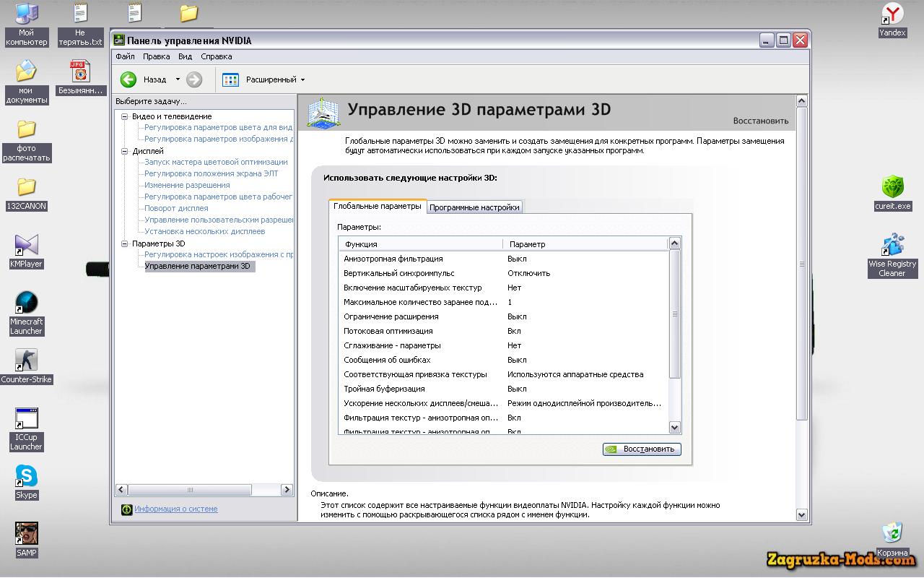Click the NVIDIA icon in the title bar
924x578 pixels.
[119, 40]
